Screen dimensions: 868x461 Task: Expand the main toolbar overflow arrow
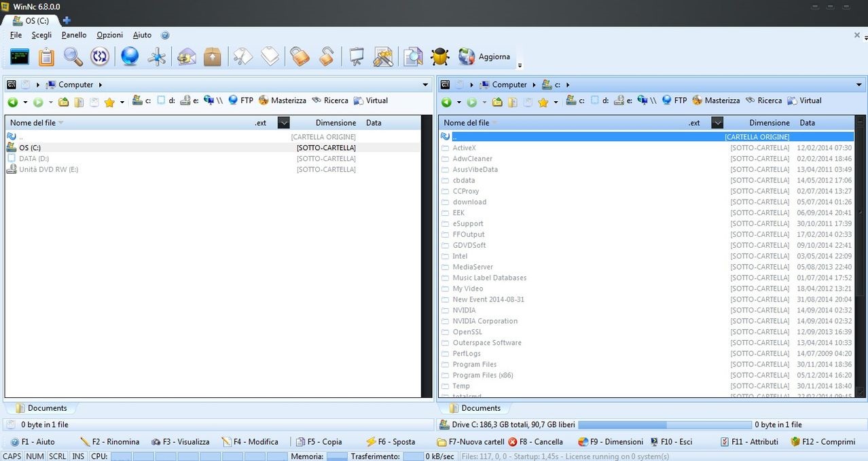coord(520,66)
